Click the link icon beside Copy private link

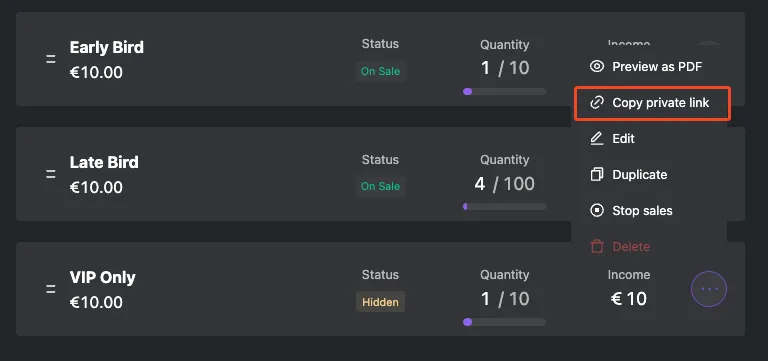(597, 103)
